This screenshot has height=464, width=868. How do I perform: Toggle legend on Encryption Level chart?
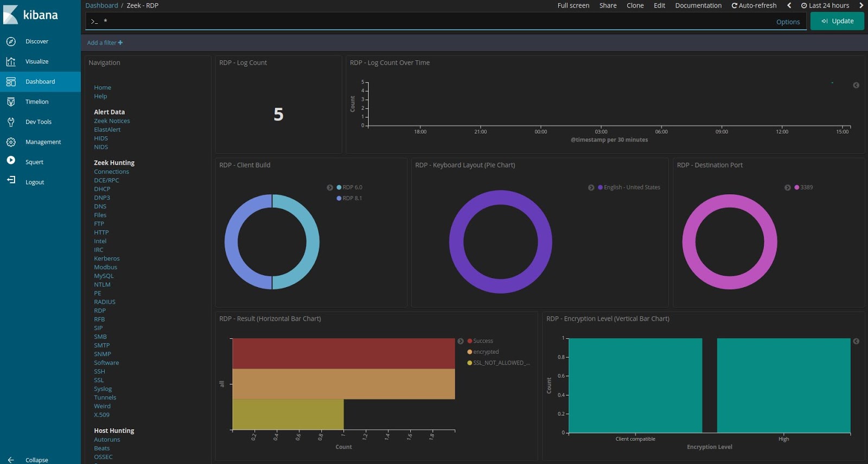[856, 341]
